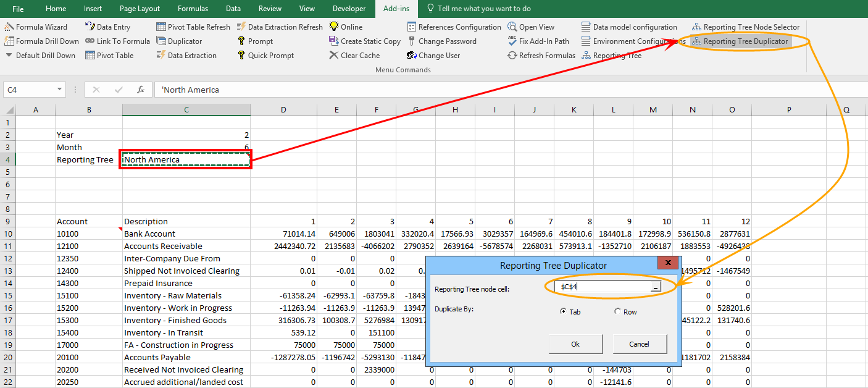Expand the Default Drill Down arrow
Screen dimensions: 868x388
click(x=9, y=56)
